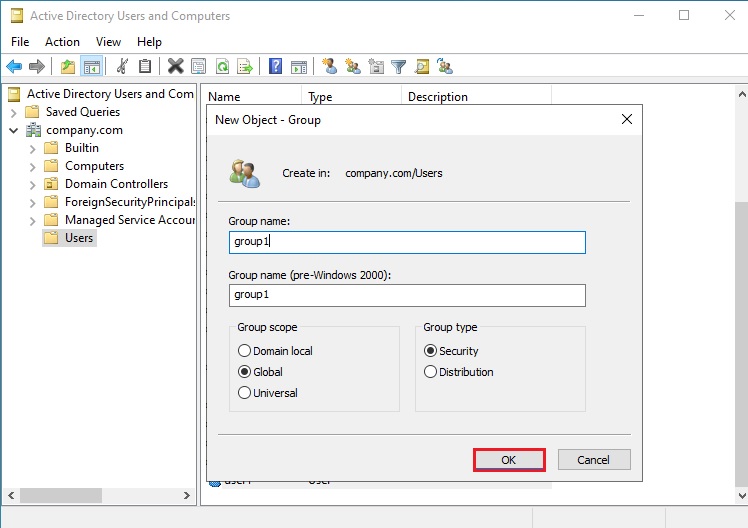Select the Builtin tree item

pos(82,148)
